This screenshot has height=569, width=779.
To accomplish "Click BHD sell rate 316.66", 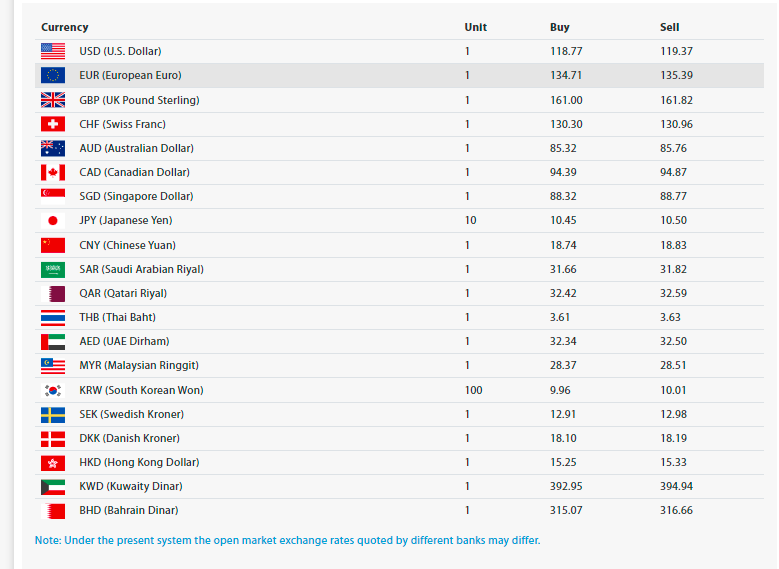I will (x=676, y=510).
